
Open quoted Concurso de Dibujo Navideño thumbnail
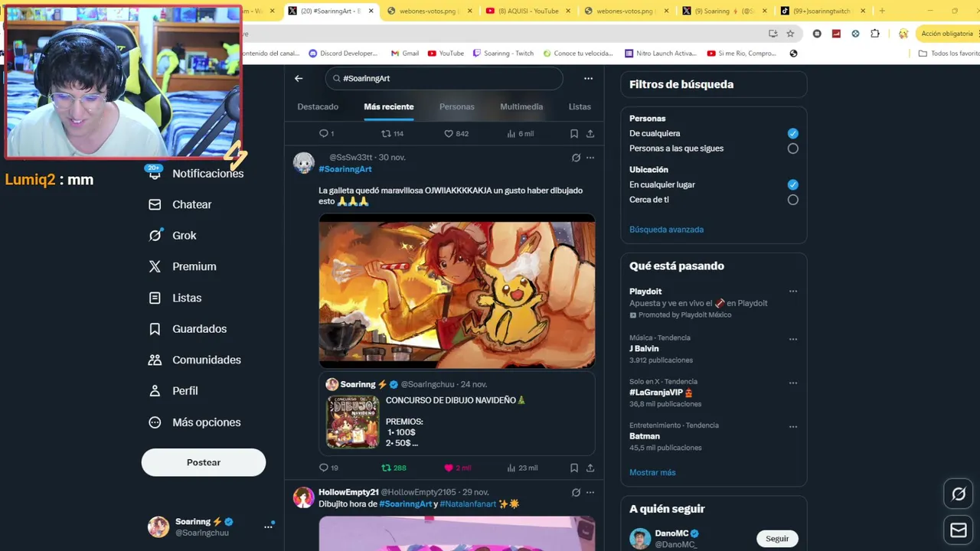point(353,422)
